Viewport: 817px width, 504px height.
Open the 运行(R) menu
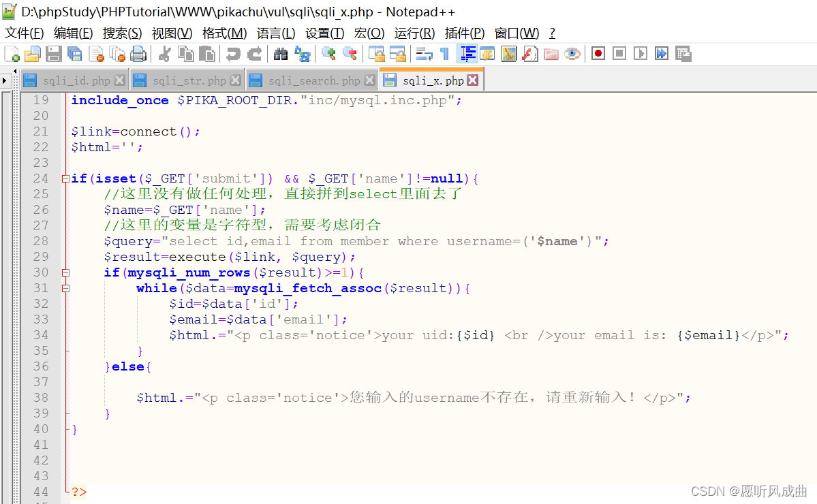414,33
